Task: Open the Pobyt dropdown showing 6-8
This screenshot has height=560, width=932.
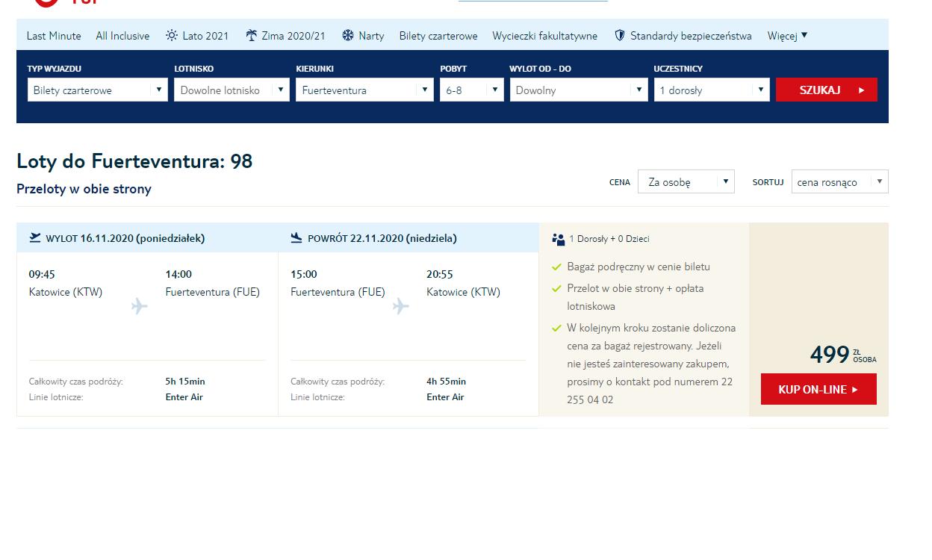Action: click(472, 90)
